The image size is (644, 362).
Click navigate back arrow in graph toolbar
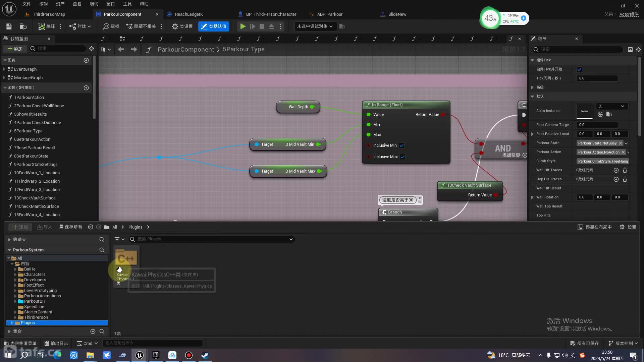point(121,49)
